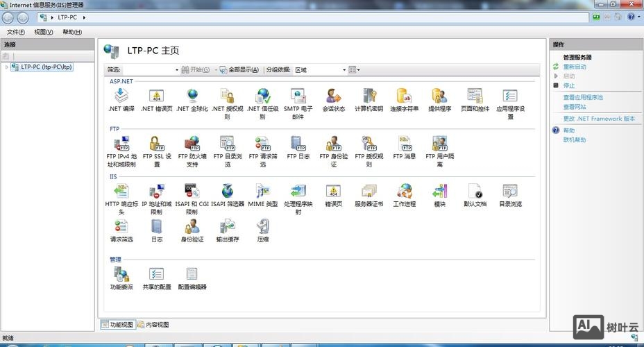Screen dimensions: 644x347
Task: Open the 会话状态 feature
Action: (x=334, y=100)
